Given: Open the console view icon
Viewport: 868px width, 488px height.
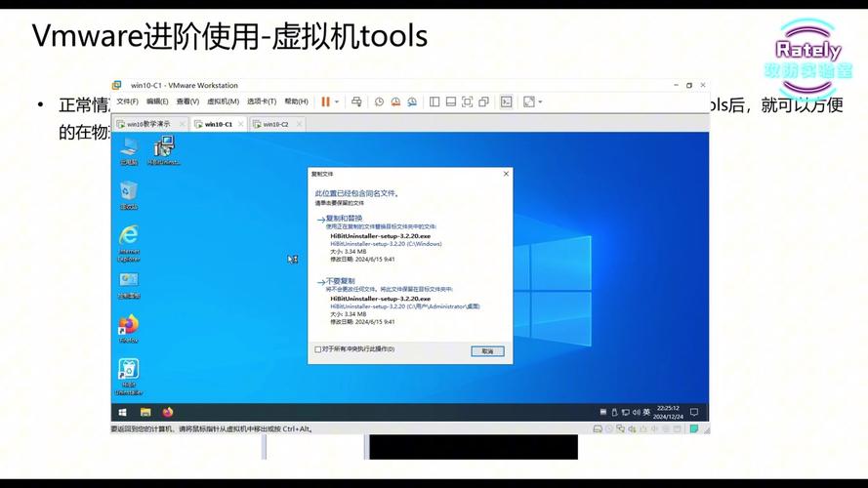Looking at the screenshot, I should (507, 102).
